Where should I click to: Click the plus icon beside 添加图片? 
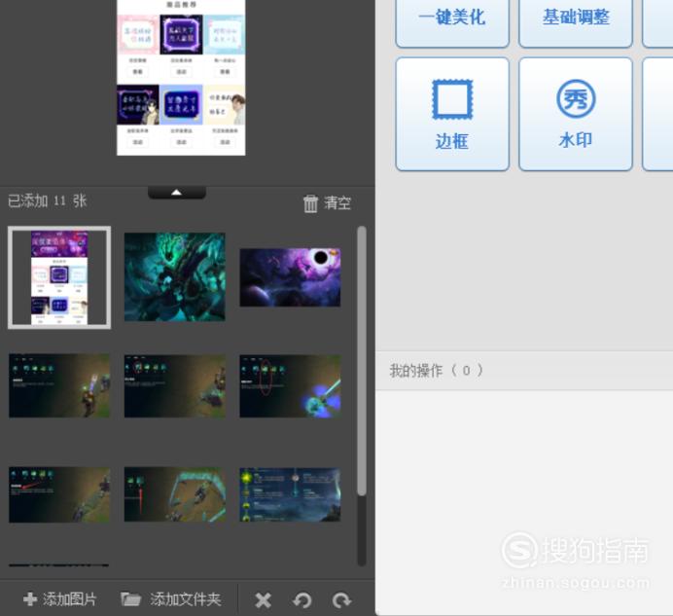tap(30, 599)
